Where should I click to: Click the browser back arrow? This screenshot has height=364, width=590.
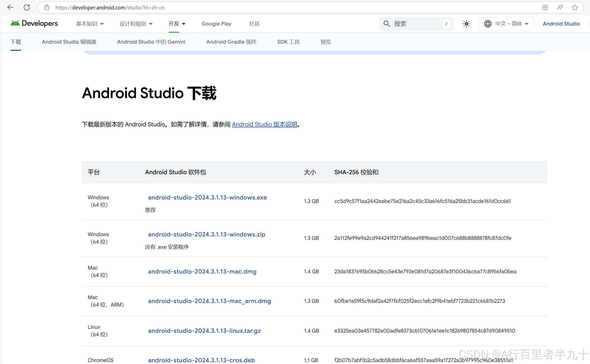pyautogui.click(x=10, y=7)
